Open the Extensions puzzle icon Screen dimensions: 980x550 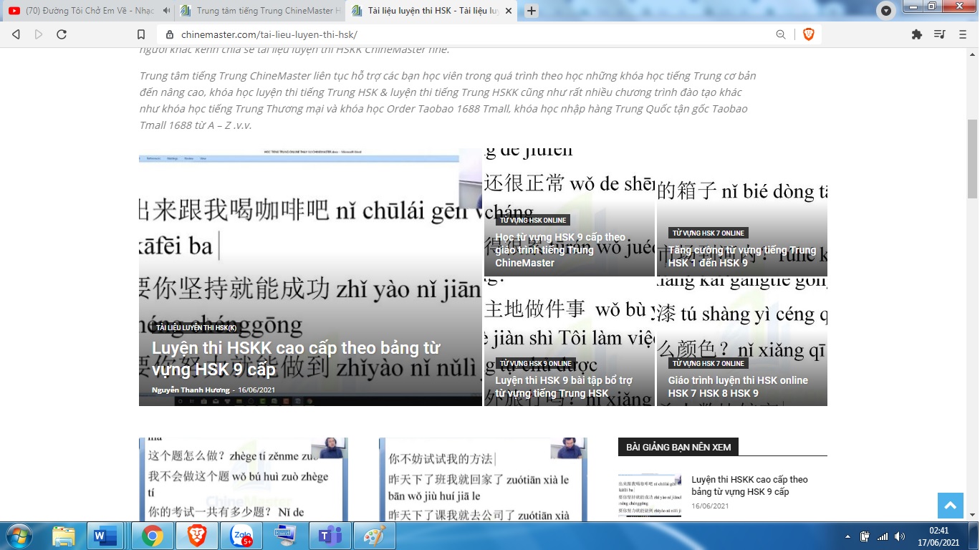point(916,34)
